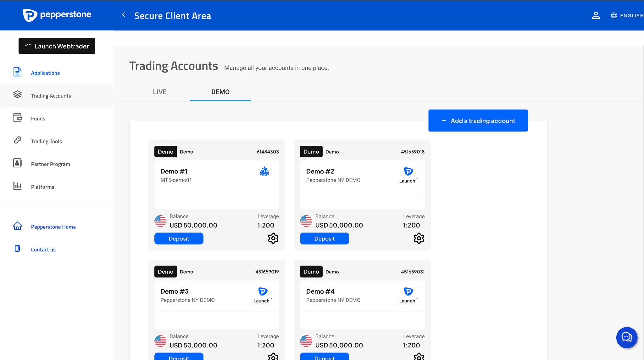This screenshot has width=644, height=360.
Task: Click the Demo badge on account 451659018
Action: click(311, 151)
